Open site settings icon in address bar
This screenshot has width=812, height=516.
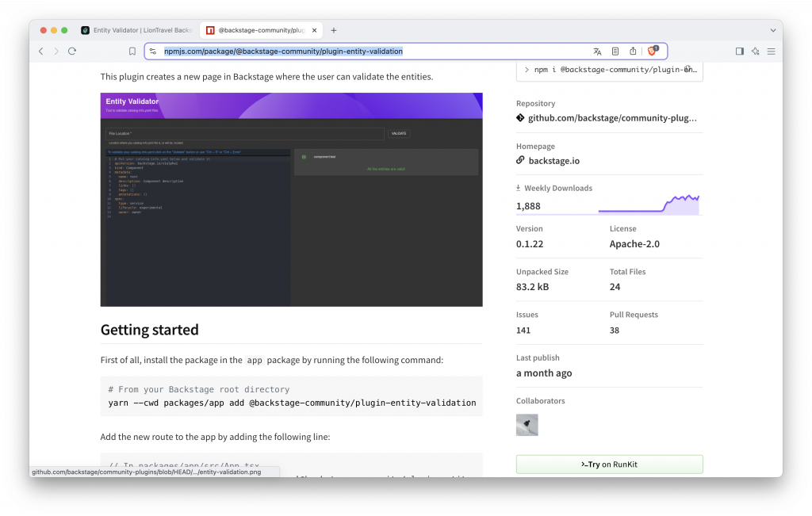[153, 52]
